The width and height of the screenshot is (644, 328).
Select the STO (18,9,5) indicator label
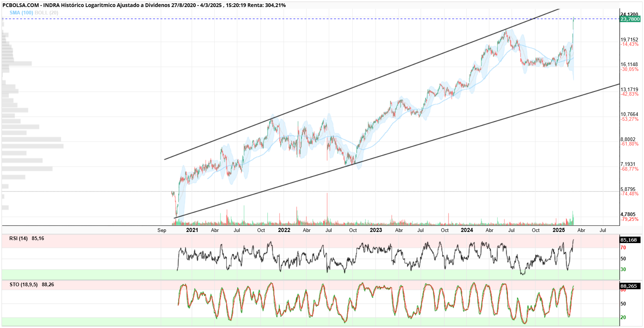coord(24,284)
